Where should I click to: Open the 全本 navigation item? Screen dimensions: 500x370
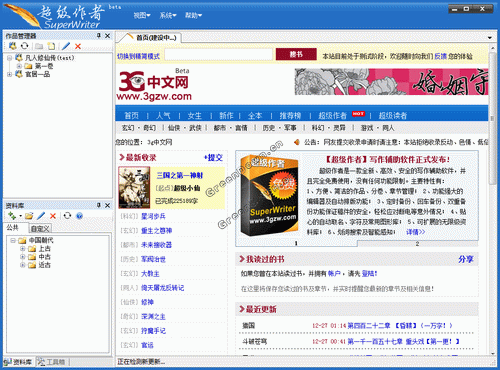coord(255,115)
